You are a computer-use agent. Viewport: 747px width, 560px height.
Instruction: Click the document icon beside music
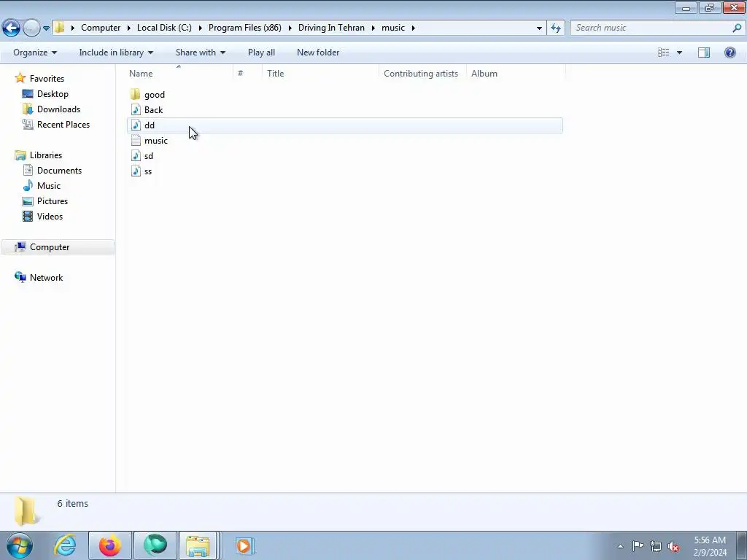(x=136, y=141)
